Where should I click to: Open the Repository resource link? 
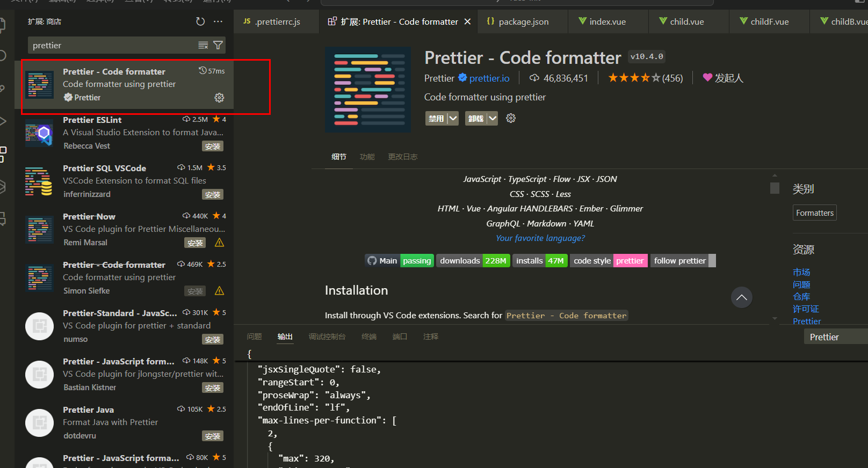tap(801, 297)
